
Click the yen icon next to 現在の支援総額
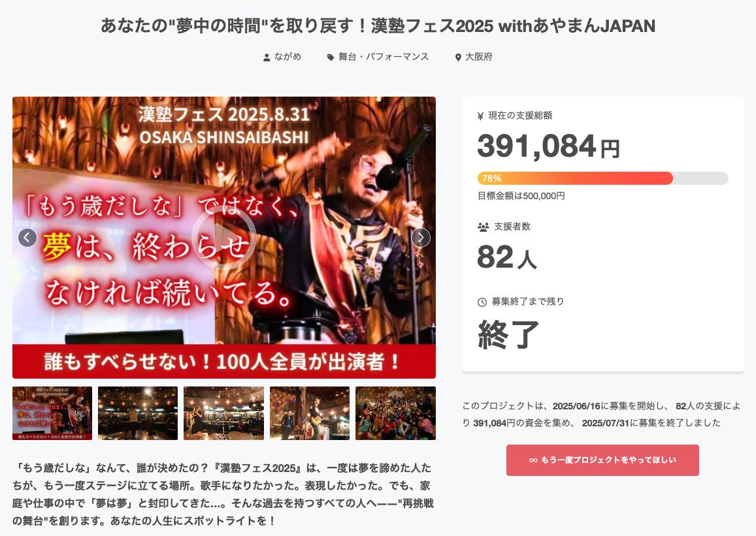pos(480,116)
